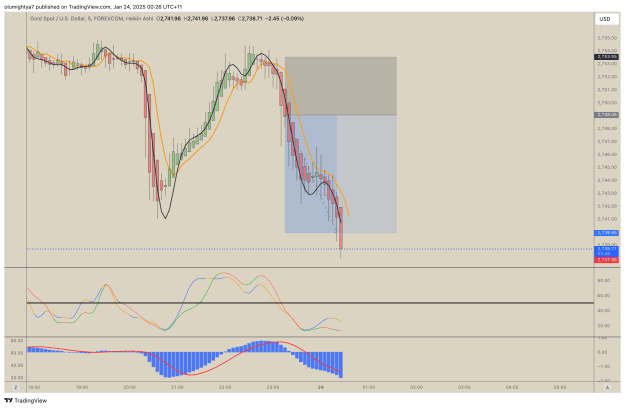Click the 20.00 oscillator scale value on right
The height and width of the screenshot is (408, 625).
(x=603, y=326)
